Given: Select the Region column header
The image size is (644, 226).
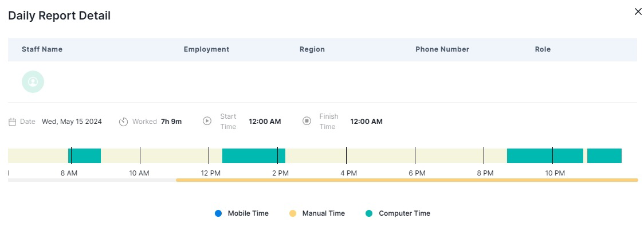Looking at the screenshot, I should point(312,49).
